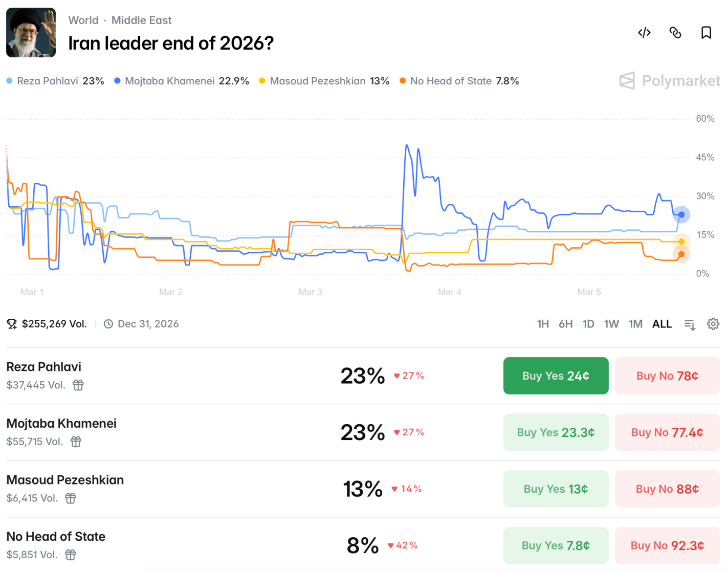
Task: Click the market thumbnail image
Action: (31, 32)
